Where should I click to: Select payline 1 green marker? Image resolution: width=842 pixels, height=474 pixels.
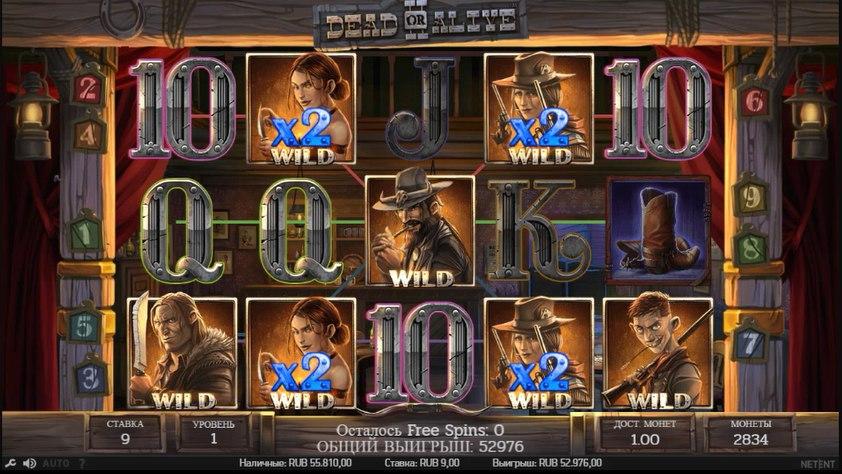(x=85, y=234)
